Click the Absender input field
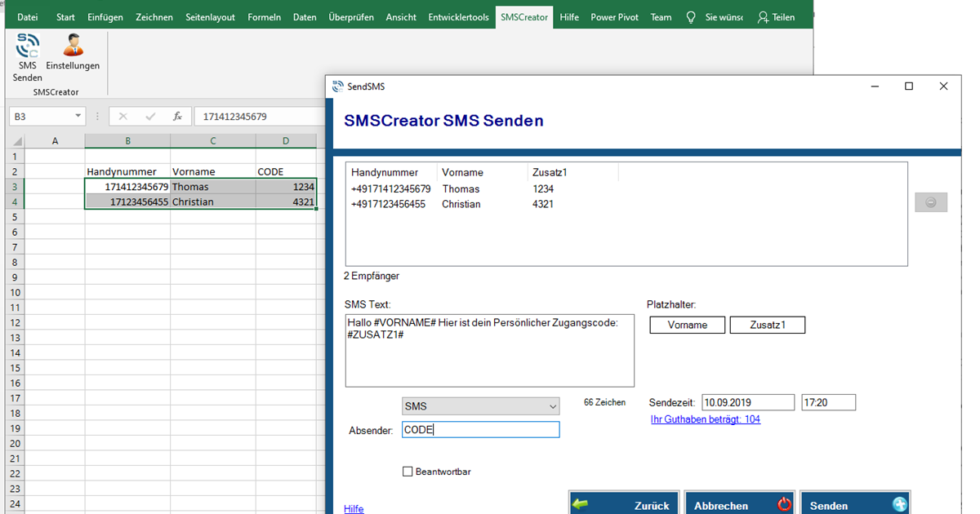This screenshot has height=514, width=980. point(480,430)
